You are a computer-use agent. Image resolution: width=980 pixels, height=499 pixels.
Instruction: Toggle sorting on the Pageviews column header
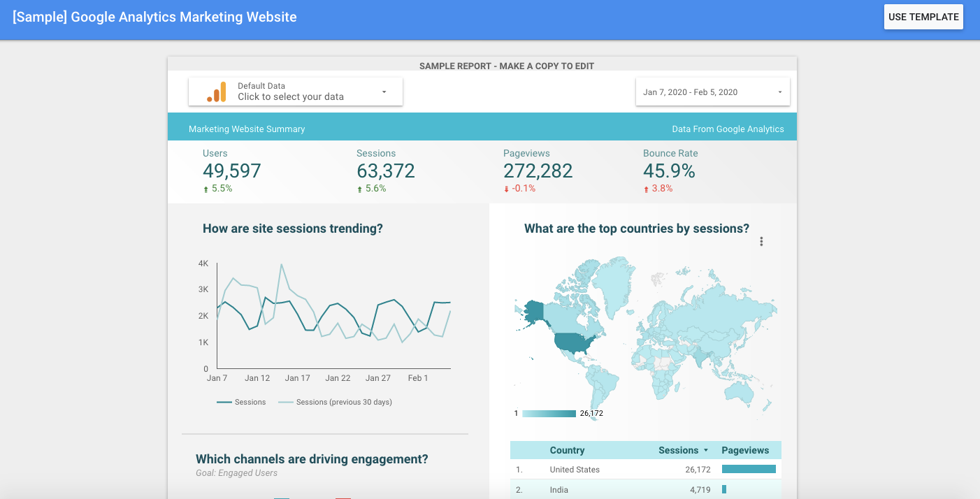[x=745, y=450]
